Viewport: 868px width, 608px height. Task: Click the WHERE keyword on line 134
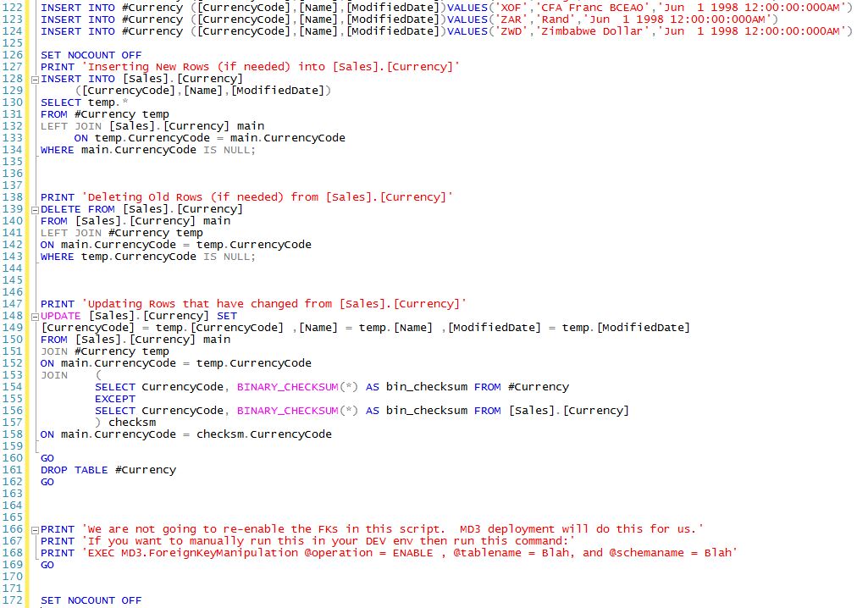[x=57, y=149]
